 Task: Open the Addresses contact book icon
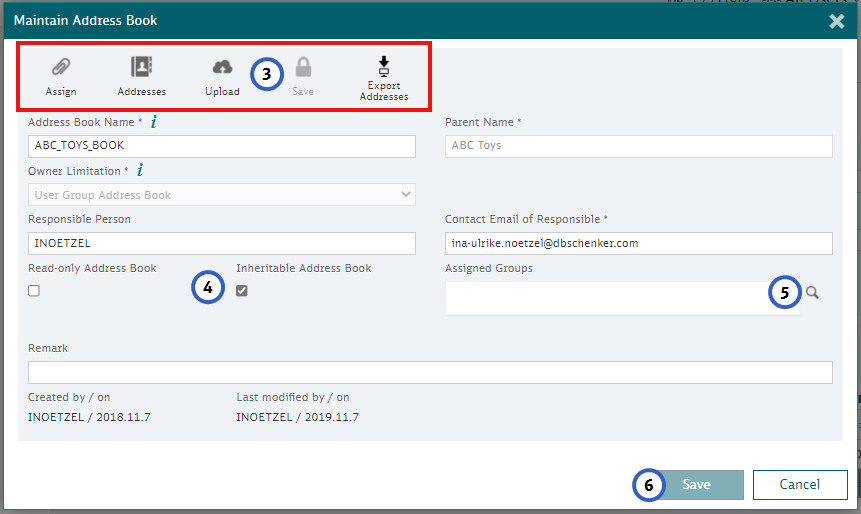pos(141,67)
